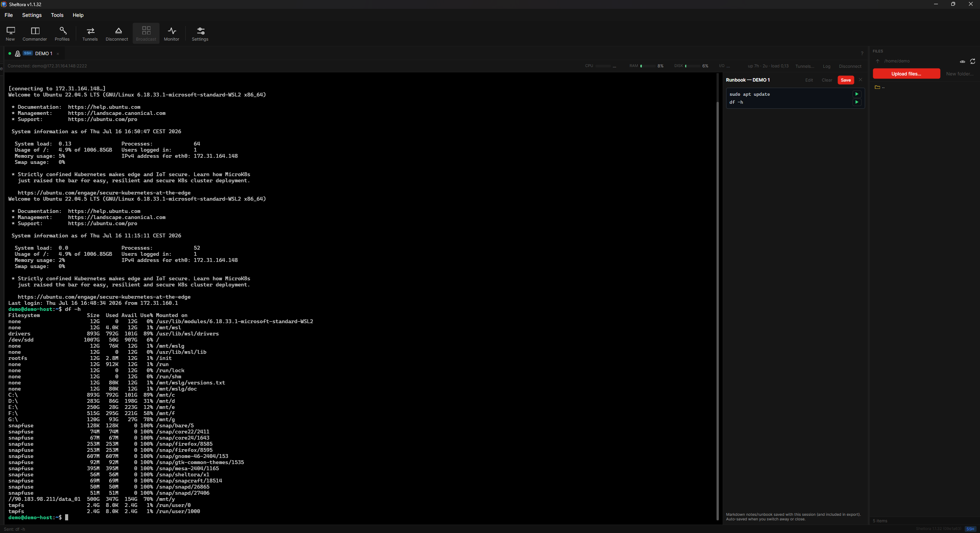980x533 pixels.
Task: Click Upload files... button
Action: (906, 74)
